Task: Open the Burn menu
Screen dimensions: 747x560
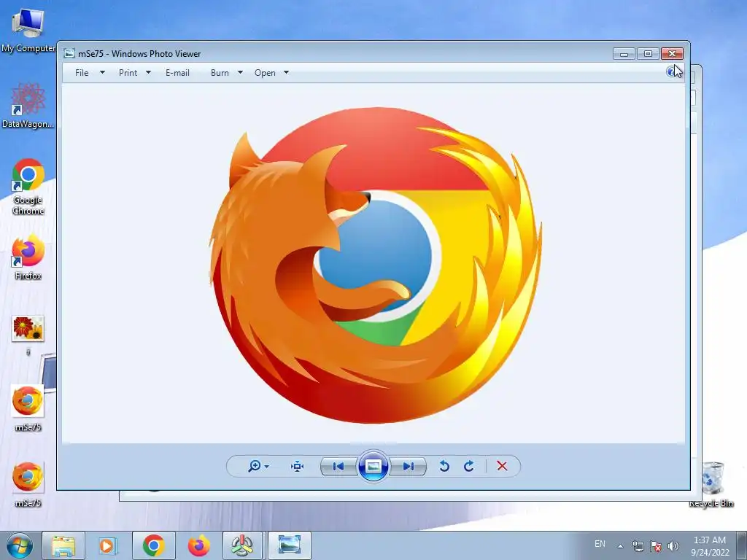Action: coord(220,73)
